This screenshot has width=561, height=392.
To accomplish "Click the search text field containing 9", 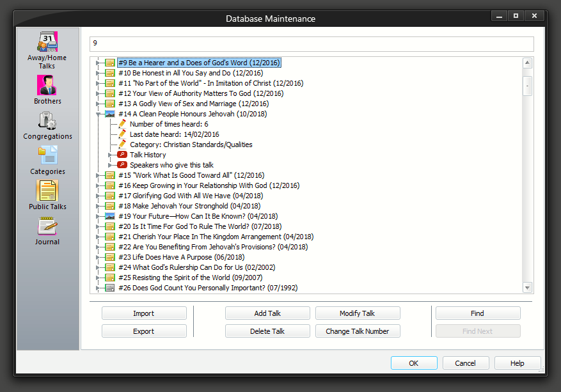I will pos(311,43).
